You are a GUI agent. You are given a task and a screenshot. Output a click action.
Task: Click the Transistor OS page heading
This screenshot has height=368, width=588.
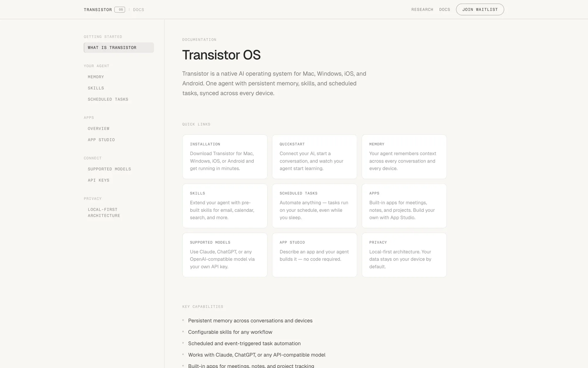click(221, 55)
